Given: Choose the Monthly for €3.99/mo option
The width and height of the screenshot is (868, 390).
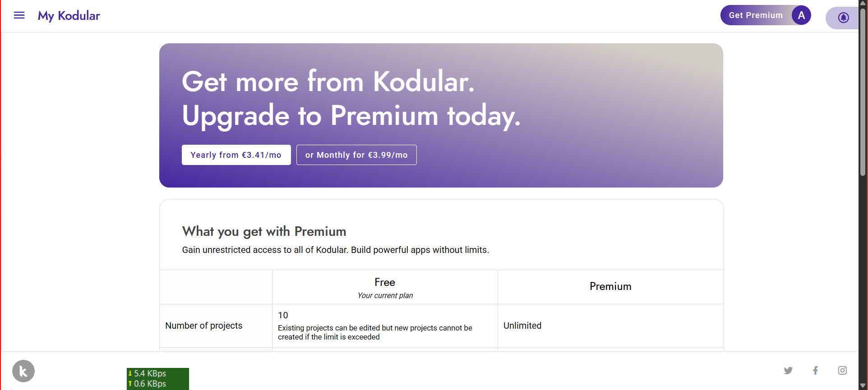Looking at the screenshot, I should (x=356, y=155).
